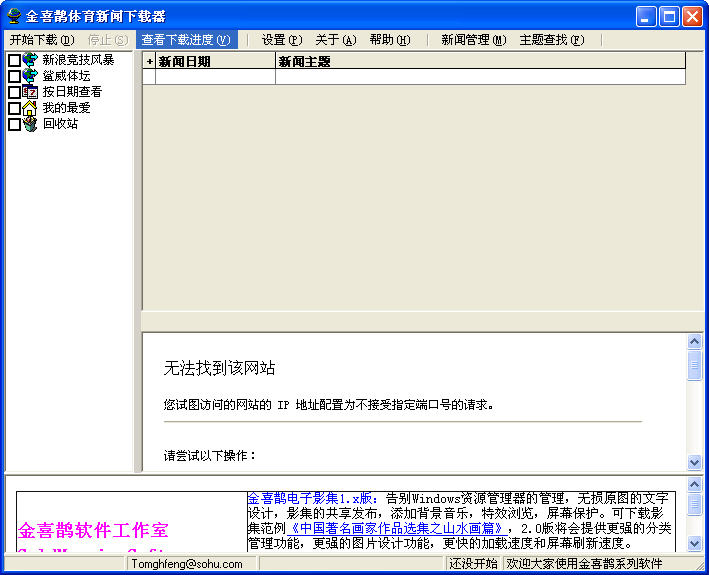Click browser pane scroll down arrow
The image size is (709, 575).
(x=695, y=462)
